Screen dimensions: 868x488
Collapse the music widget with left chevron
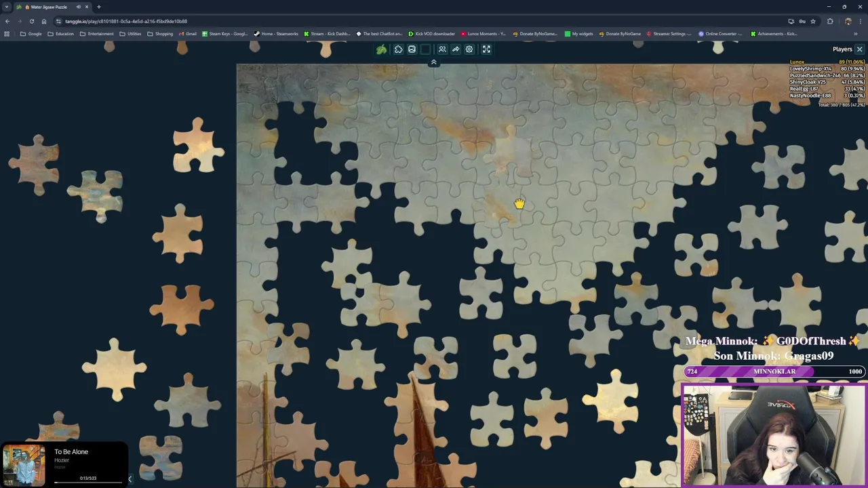pyautogui.click(x=130, y=479)
